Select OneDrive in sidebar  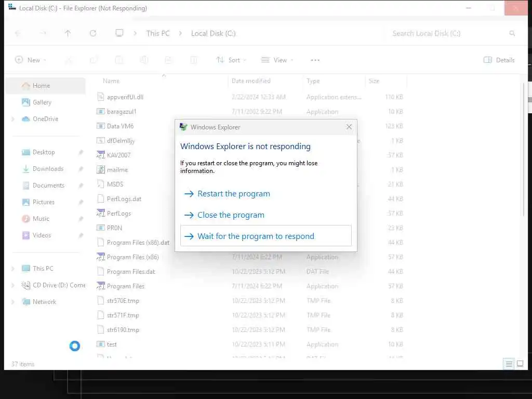pyautogui.click(x=46, y=119)
